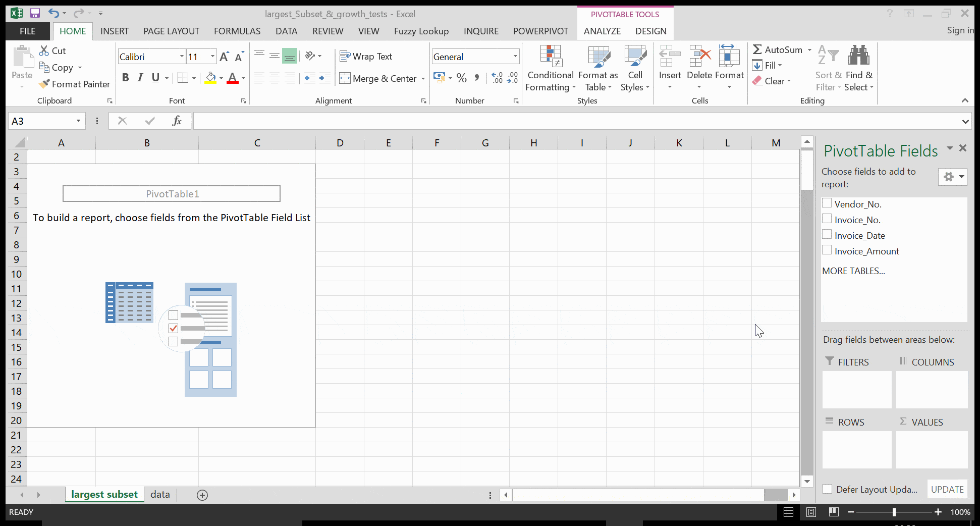The height and width of the screenshot is (526, 980).
Task: Increase font size with the large A icon
Action: tap(225, 57)
